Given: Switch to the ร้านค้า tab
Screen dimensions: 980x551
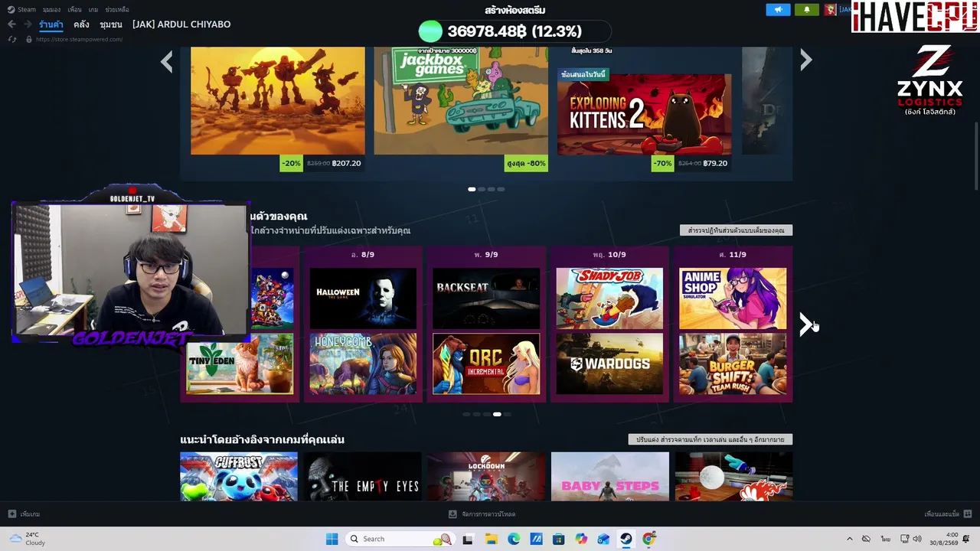Looking at the screenshot, I should point(51,24).
